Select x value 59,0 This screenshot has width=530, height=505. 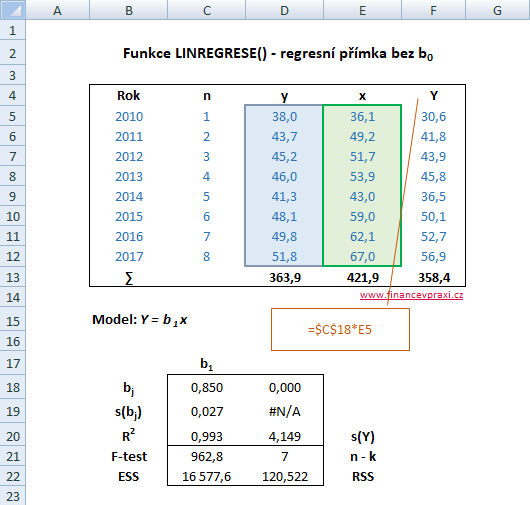pos(362,216)
